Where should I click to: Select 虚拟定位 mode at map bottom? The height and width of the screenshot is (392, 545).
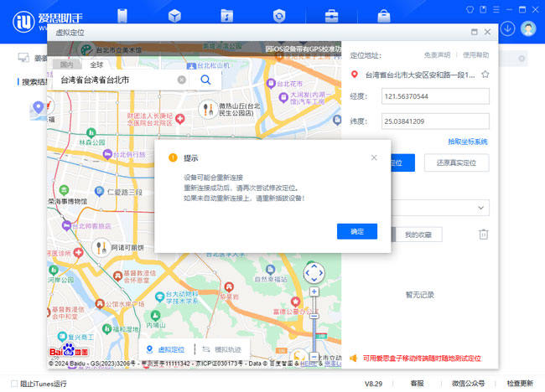pos(166,349)
